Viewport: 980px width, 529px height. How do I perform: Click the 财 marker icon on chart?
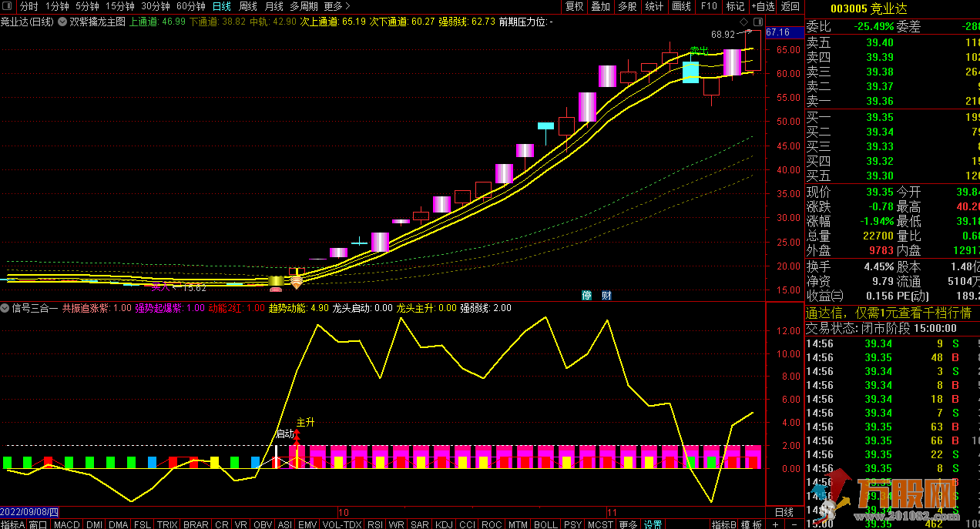coord(606,295)
